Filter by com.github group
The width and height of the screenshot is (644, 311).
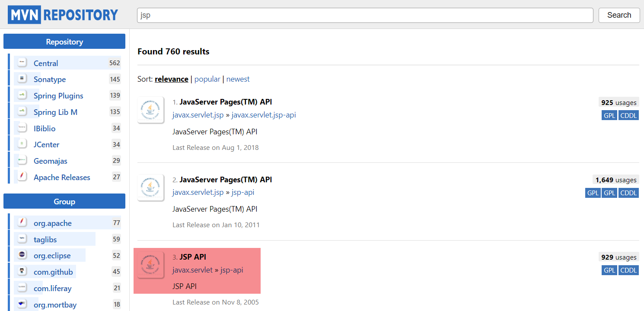[53, 272]
